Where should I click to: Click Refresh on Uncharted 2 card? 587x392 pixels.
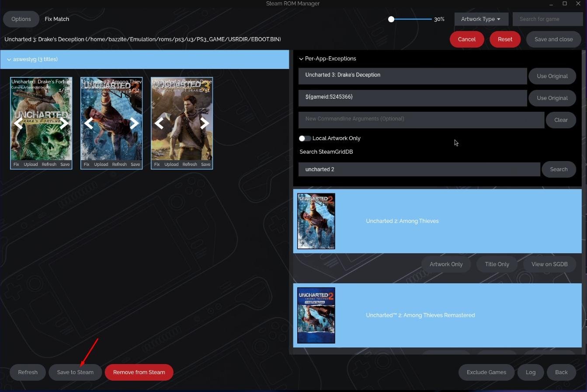click(x=119, y=165)
